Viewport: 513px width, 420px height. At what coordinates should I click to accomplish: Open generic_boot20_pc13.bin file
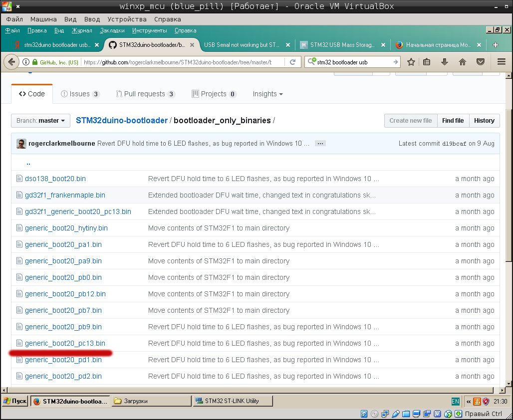(x=65, y=343)
